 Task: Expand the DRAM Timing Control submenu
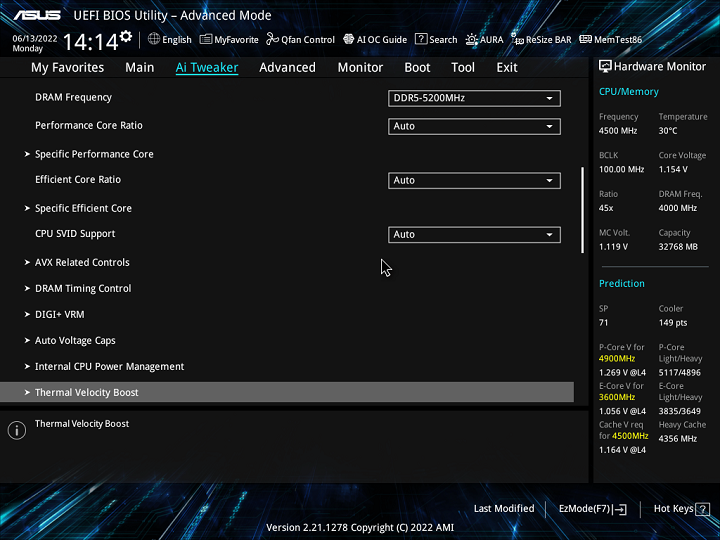83,288
